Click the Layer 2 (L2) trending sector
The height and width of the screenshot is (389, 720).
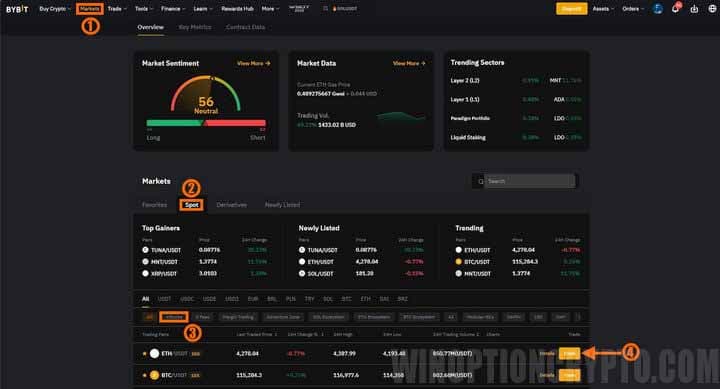[465, 80]
